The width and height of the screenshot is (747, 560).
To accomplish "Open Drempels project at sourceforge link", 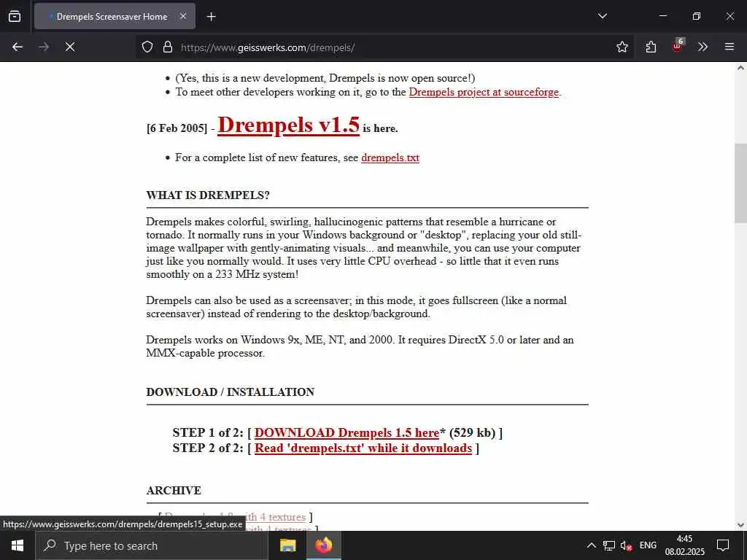I will pyautogui.click(x=484, y=92).
